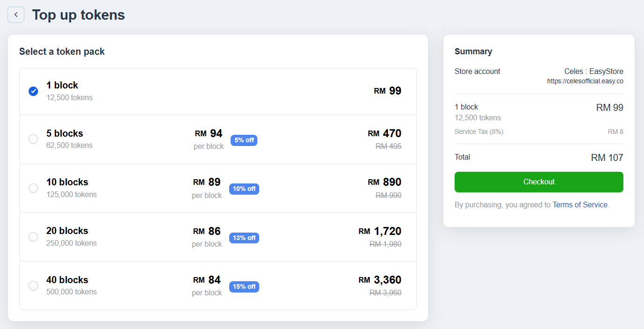Open the celesofficial.easy.co store URL
This screenshot has width=644, height=329.
point(585,81)
